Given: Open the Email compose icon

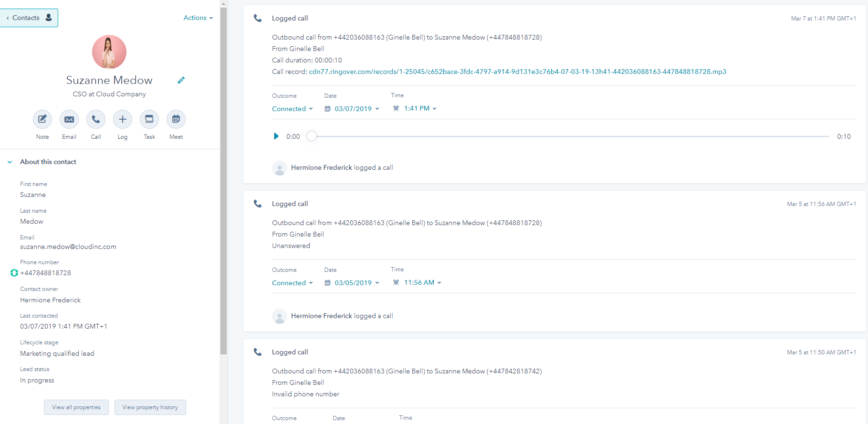Looking at the screenshot, I should coord(69,119).
